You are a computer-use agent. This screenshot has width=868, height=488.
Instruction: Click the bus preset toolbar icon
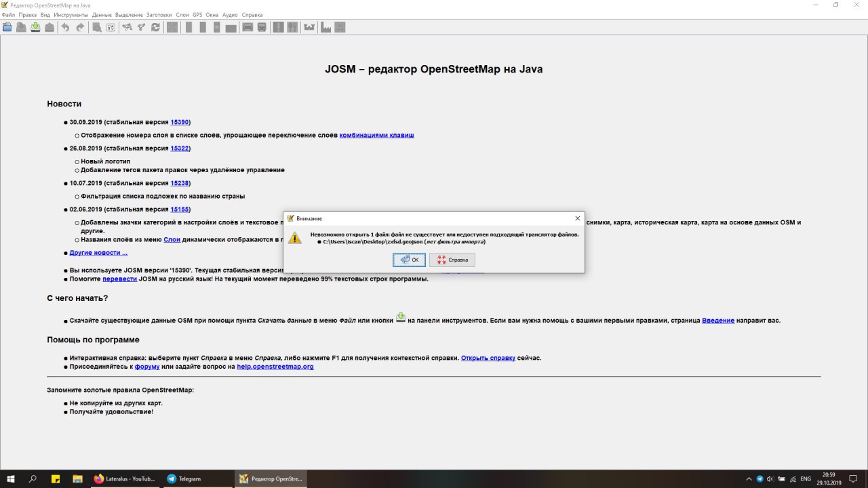(262, 27)
